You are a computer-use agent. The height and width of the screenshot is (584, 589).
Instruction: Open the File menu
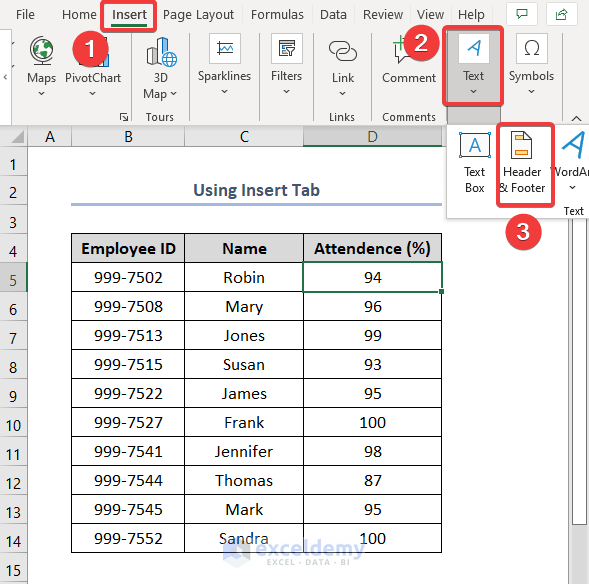pyautogui.click(x=25, y=15)
